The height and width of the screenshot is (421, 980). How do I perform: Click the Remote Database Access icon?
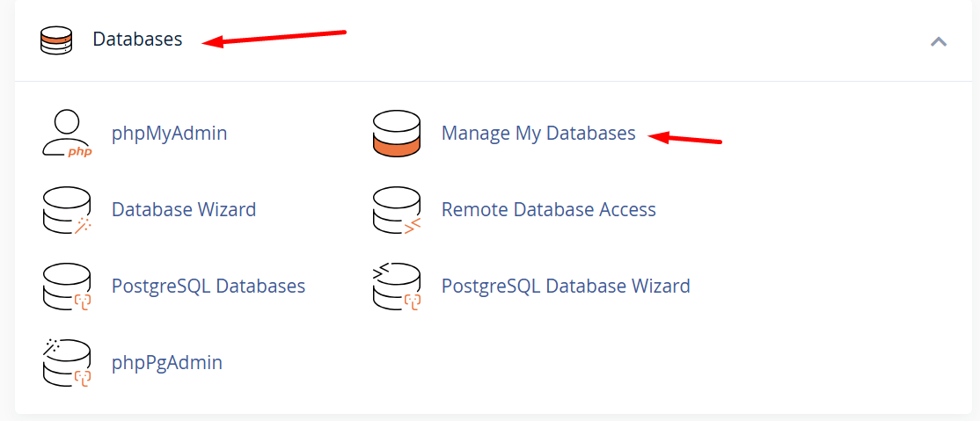396,210
